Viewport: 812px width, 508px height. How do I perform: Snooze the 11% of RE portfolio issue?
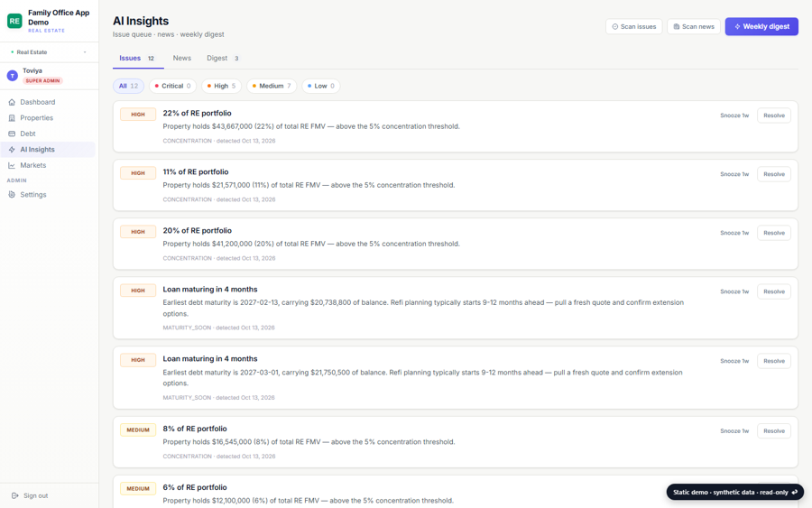pyautogui.click(x=734, y=174)
